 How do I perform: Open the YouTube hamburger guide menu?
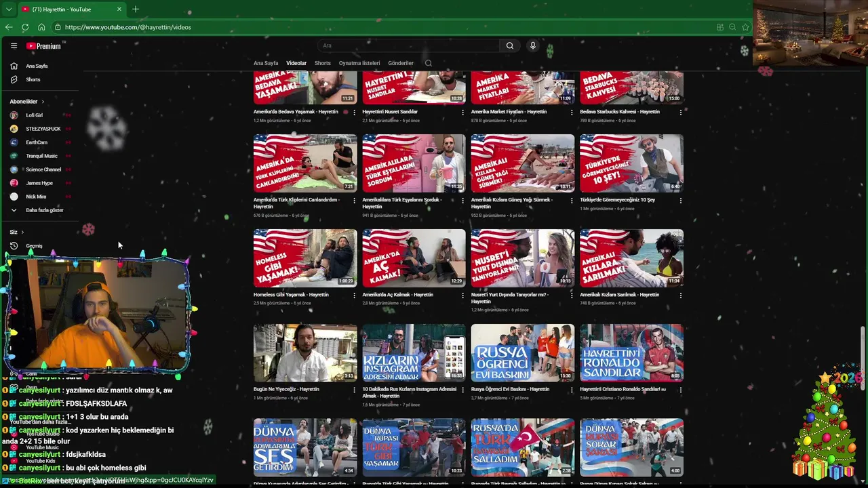coord(14,46)
